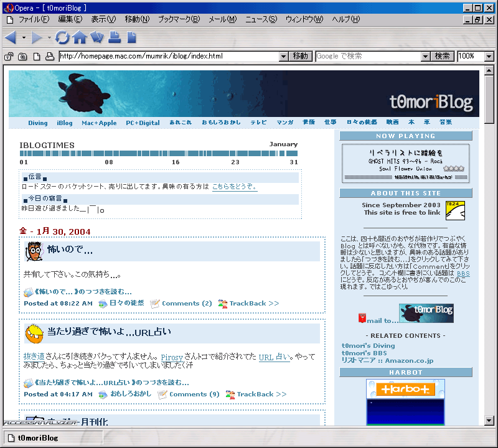Click the address URL input field
This screenshot has height=448, width=498.
tap(169, 57)
